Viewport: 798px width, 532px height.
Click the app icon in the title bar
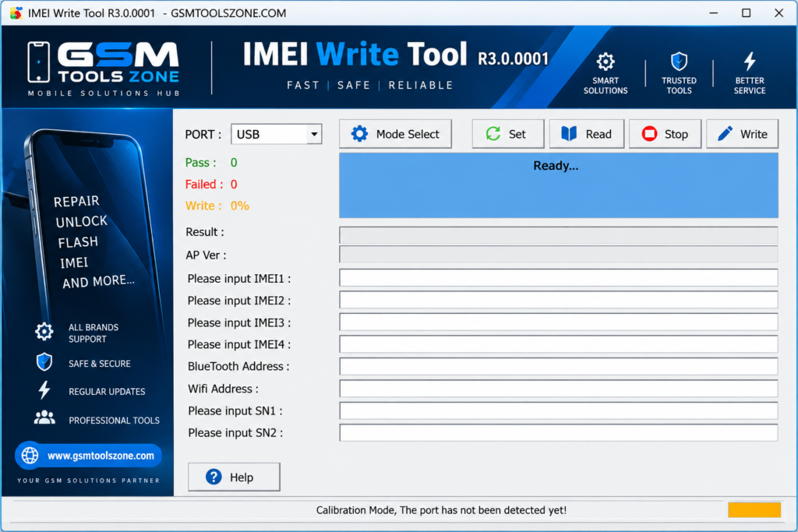(x=16, y=12)
